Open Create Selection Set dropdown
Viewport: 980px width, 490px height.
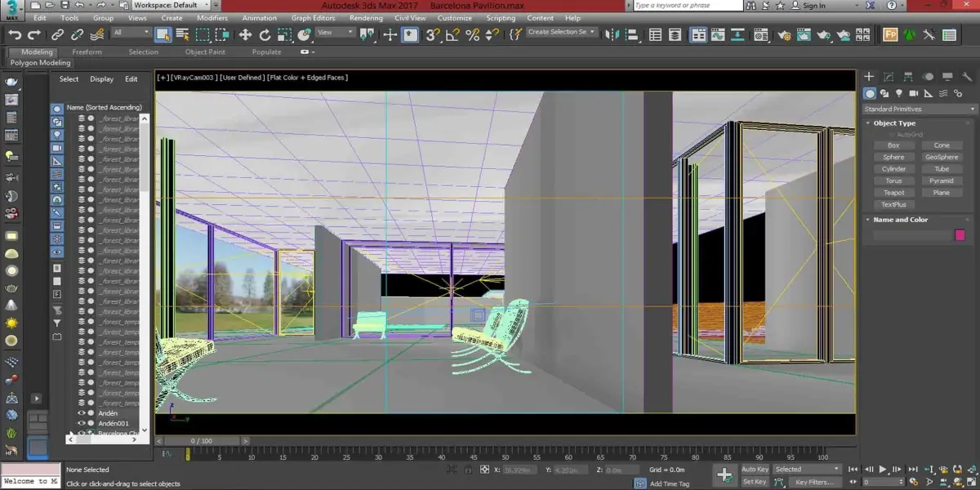(562, 33)
